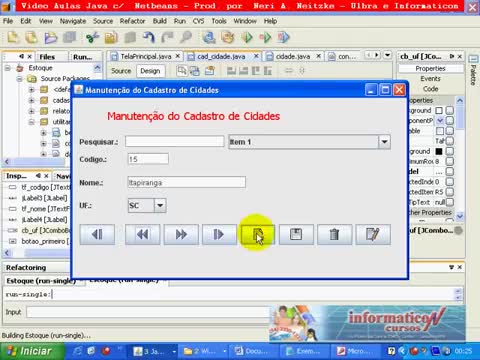480x360 pixels.
Task: Switch to the Files panel tab
Action: click(x=47, y=57)
